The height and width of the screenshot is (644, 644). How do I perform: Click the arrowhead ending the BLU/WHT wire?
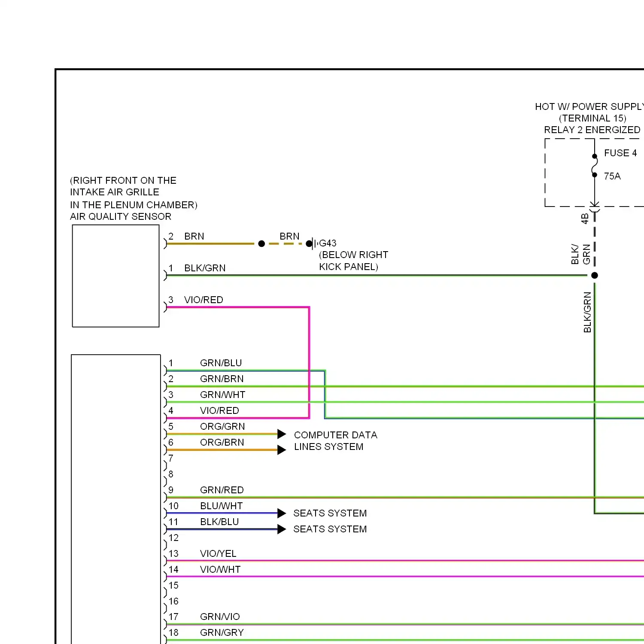(282, 513)
